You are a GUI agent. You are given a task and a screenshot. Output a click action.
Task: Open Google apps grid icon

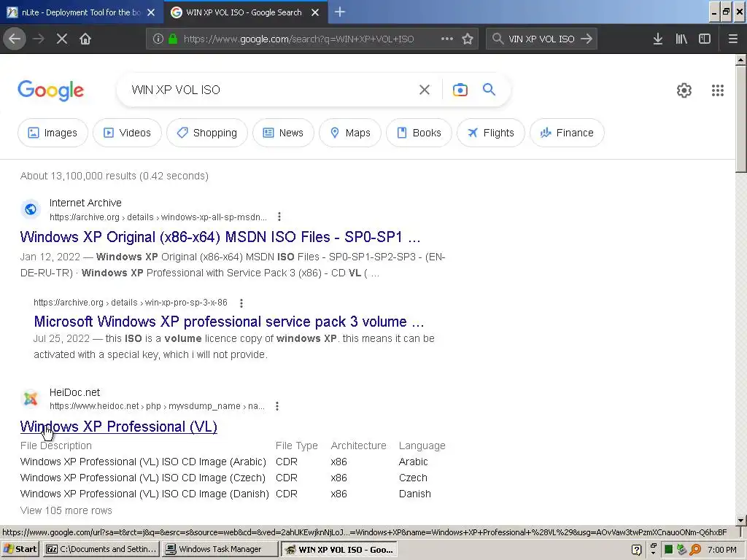click(718, 90)
